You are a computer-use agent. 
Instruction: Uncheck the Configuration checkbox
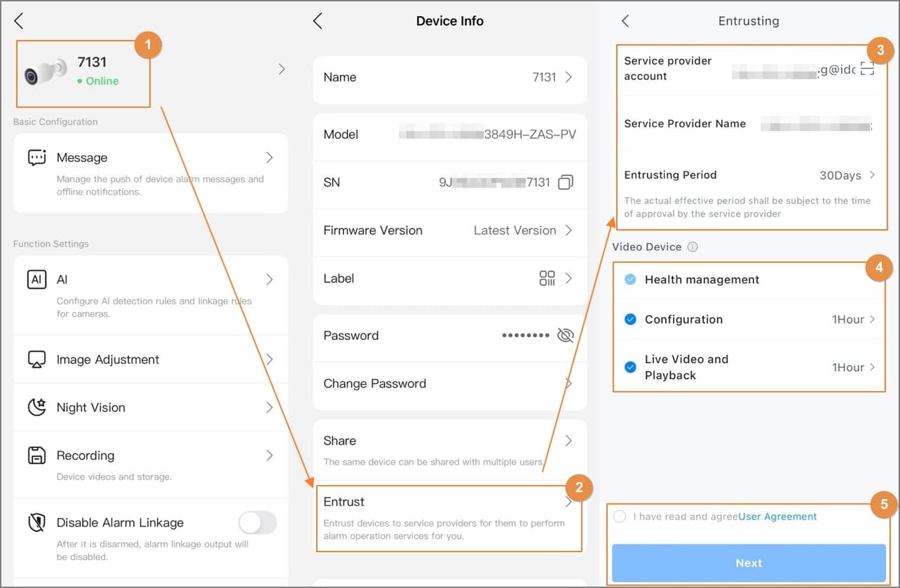(630, 320)
